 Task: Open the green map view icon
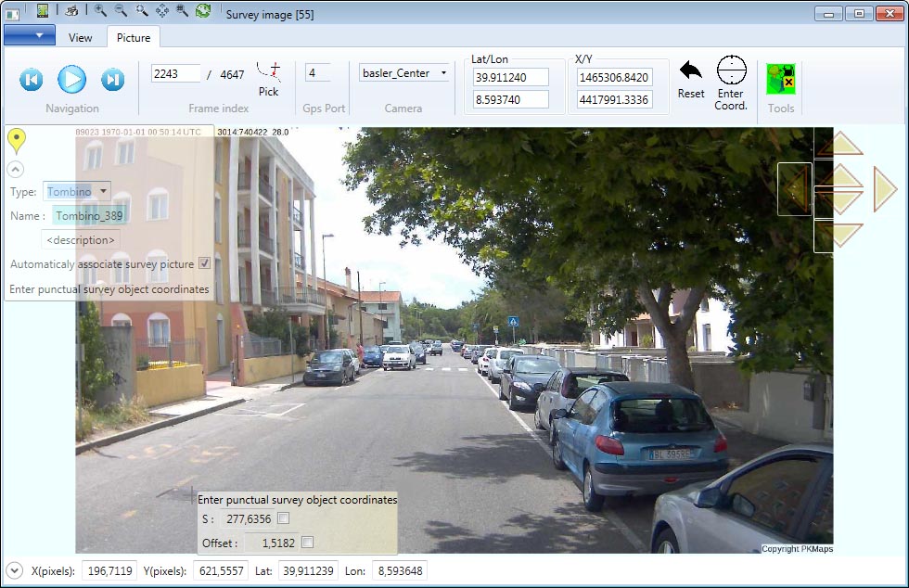43,10
